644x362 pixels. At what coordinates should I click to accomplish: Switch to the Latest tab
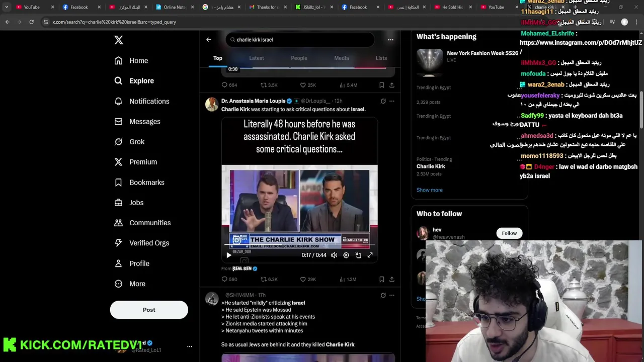(257, 58)
